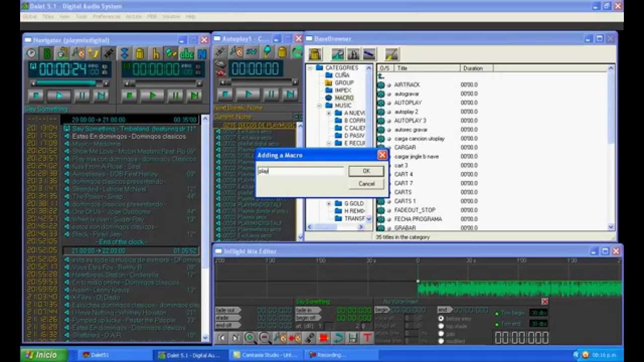Click the green abc icon in Navigator toolbar
This screenshot has height=362, width=644.
coord(187,53)
